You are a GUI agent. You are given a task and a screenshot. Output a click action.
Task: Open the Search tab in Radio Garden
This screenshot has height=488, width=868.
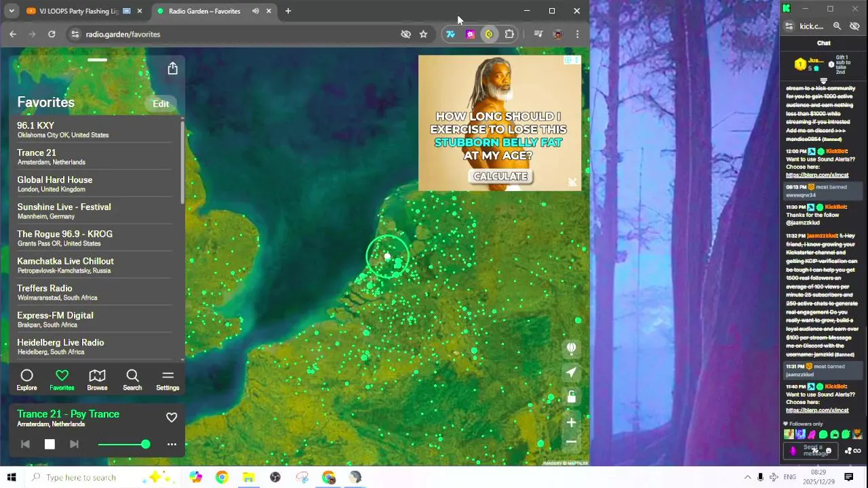point(132,380)
